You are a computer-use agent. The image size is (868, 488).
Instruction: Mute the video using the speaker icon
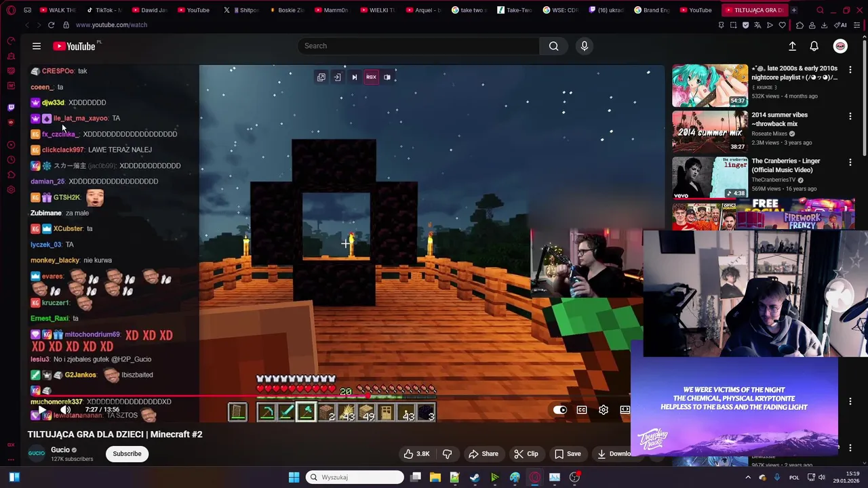(x=66, y=410)
